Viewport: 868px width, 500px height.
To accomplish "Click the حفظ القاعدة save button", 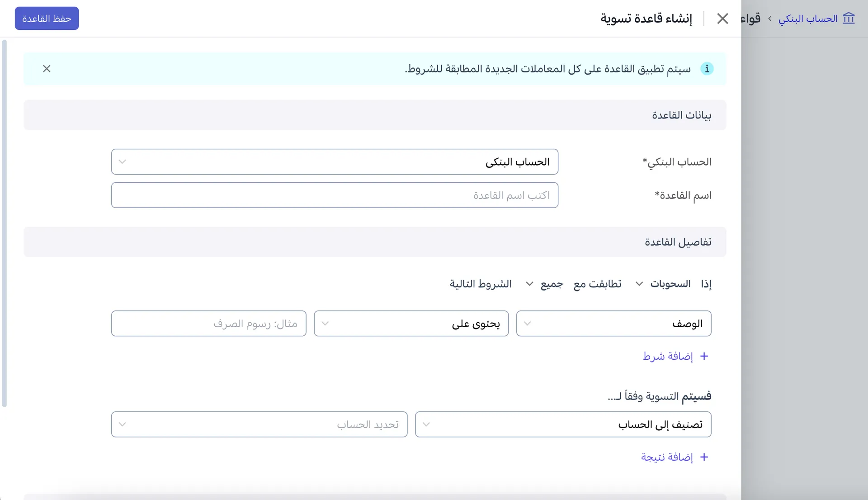I will point(47,18).
